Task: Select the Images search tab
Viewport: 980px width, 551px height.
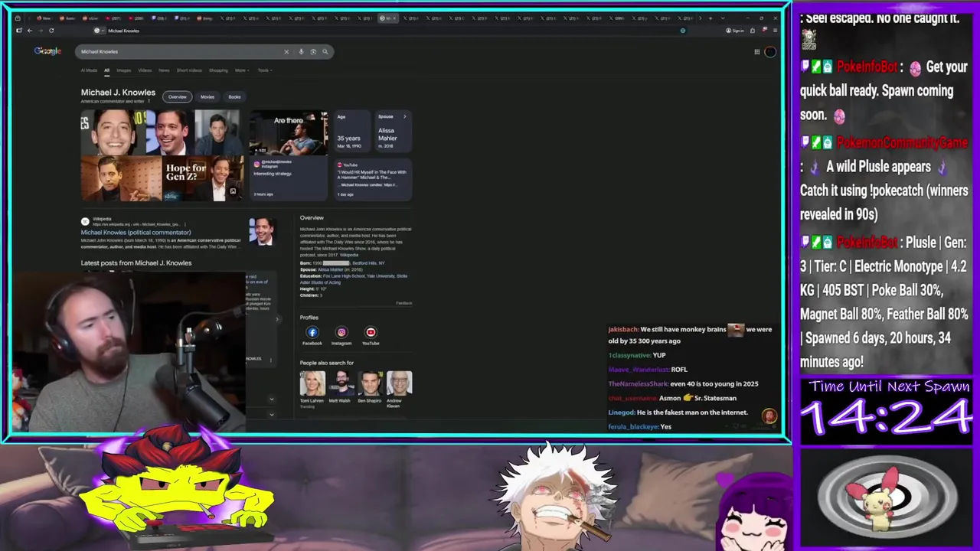Action: [x=123, y=70]
